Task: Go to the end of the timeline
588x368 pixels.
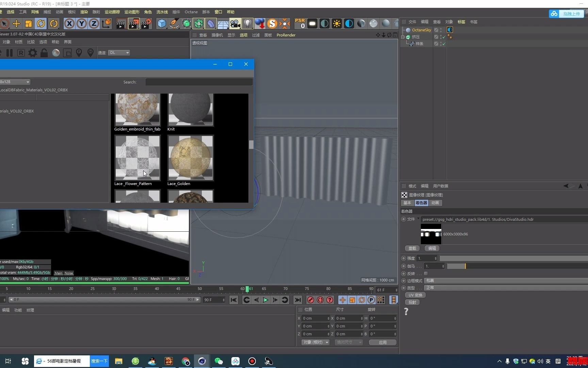Action: pos(298,300)
